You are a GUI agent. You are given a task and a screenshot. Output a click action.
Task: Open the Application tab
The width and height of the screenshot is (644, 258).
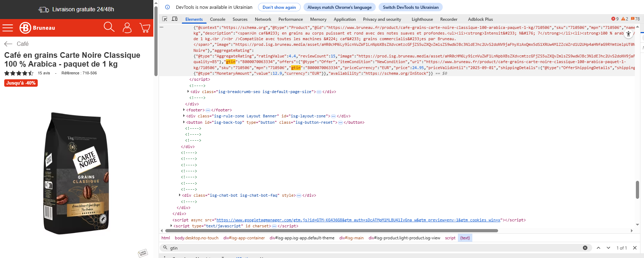pyautogui.click(x=345, y=19)
